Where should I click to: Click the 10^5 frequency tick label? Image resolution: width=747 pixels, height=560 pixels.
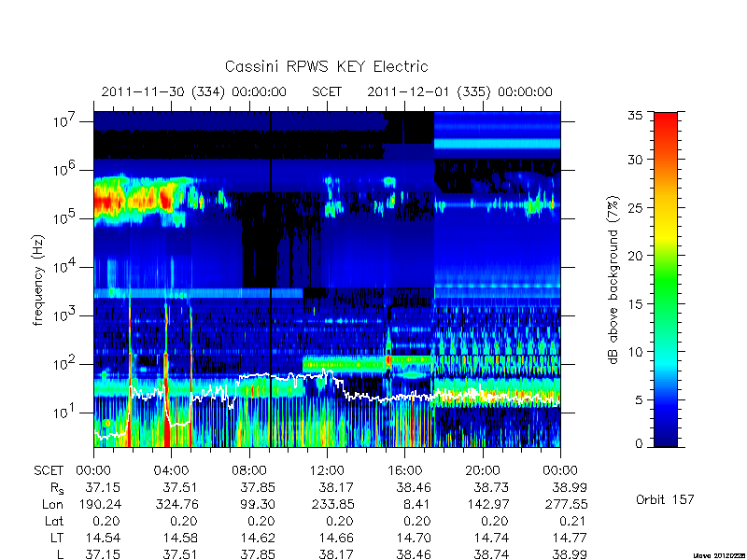(x=65, y=218)
